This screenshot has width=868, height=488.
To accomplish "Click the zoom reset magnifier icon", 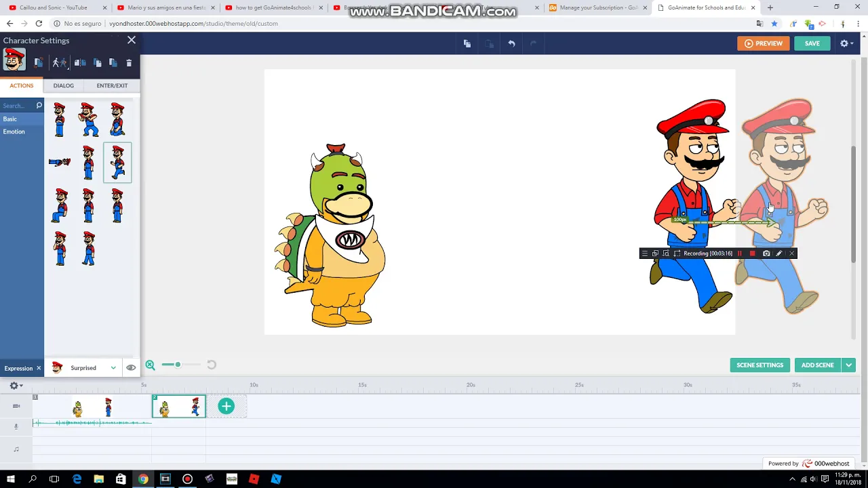I will pos(150,365).
